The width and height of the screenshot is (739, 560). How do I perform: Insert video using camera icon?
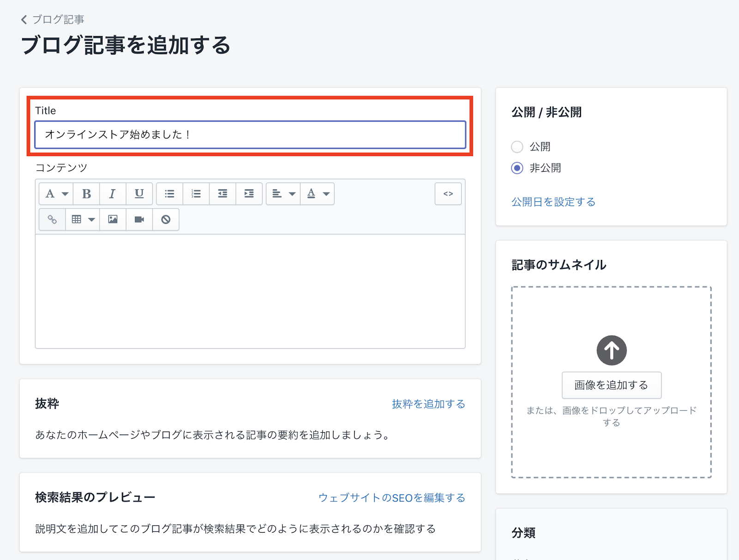(x=139, y=219)
